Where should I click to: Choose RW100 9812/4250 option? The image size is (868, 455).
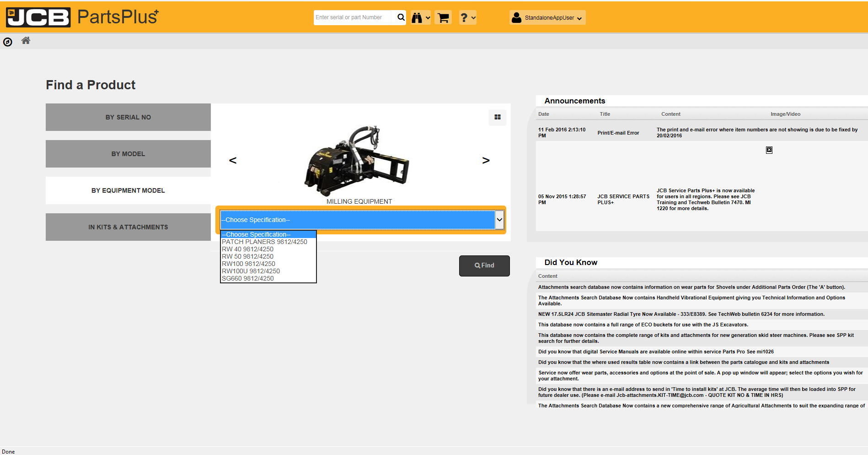point(268,264)
